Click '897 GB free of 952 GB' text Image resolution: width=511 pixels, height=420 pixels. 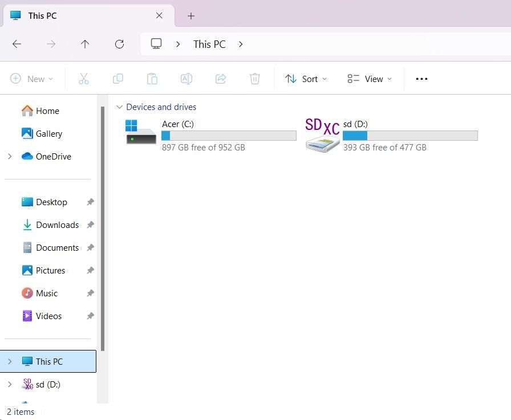[x=204, y=148]
